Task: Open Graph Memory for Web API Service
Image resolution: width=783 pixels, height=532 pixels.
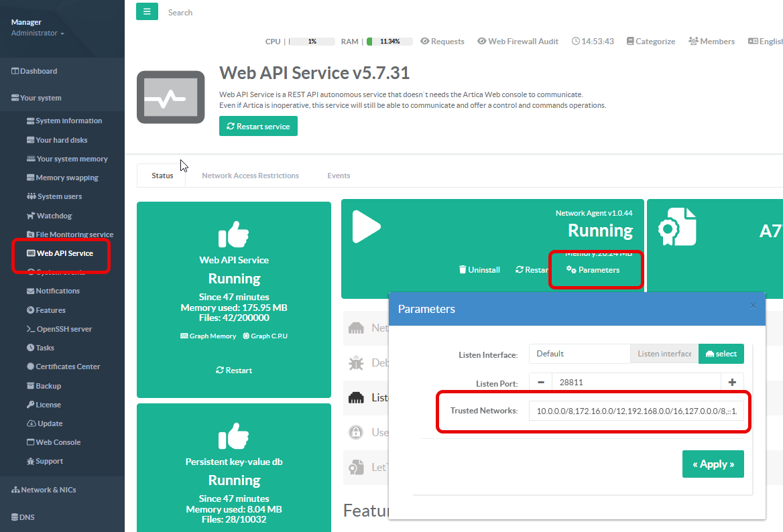Action: (x=208, y=336)
